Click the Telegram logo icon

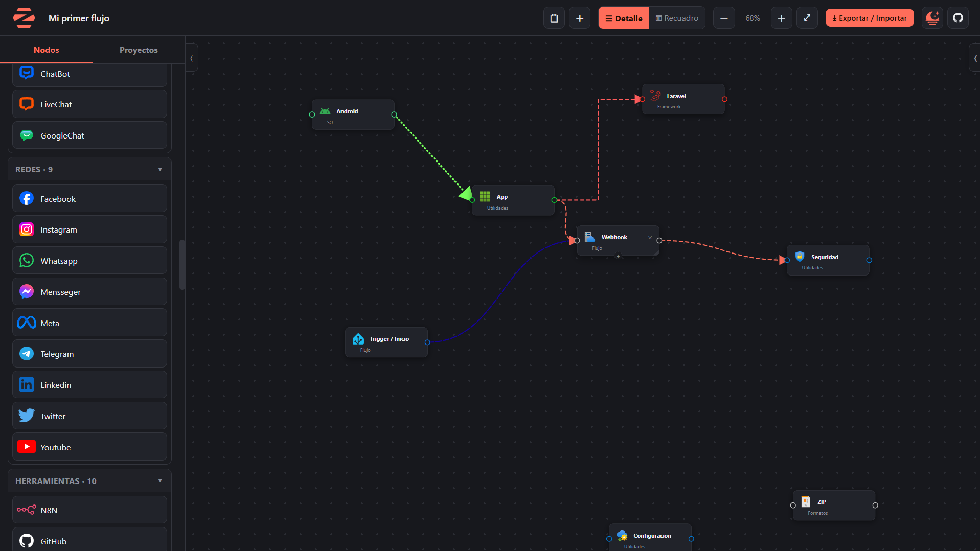coord(27,353)
